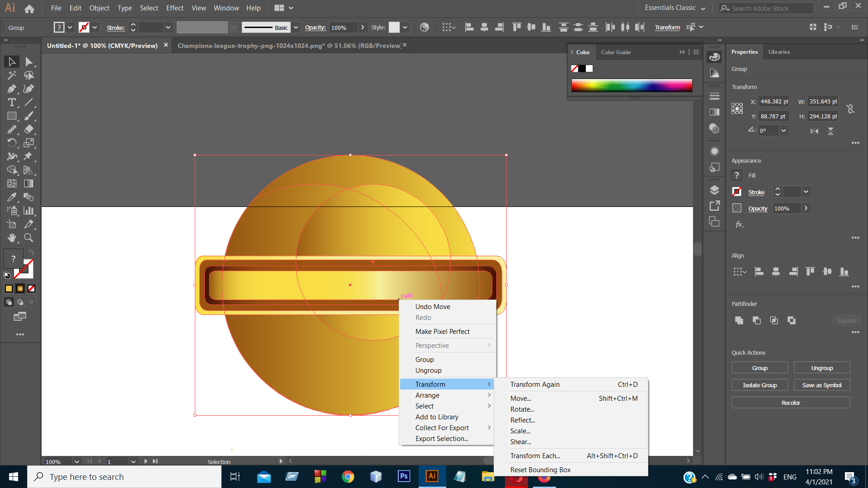Reset to default fill and stroke
Image resolution: width=868 pixels, height=488 pixels.
pos(7,275)
